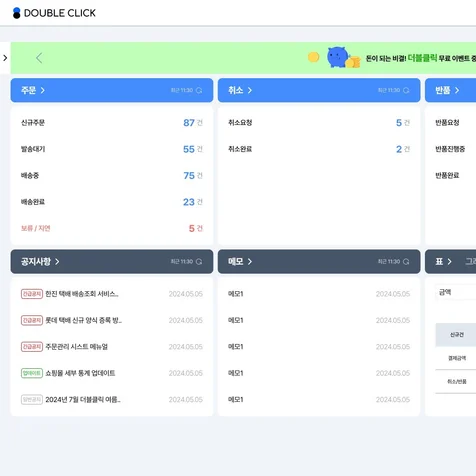Click the red 보류 / 지연 row
This screenshot has height=476, width=476.
tap(112, 228)
